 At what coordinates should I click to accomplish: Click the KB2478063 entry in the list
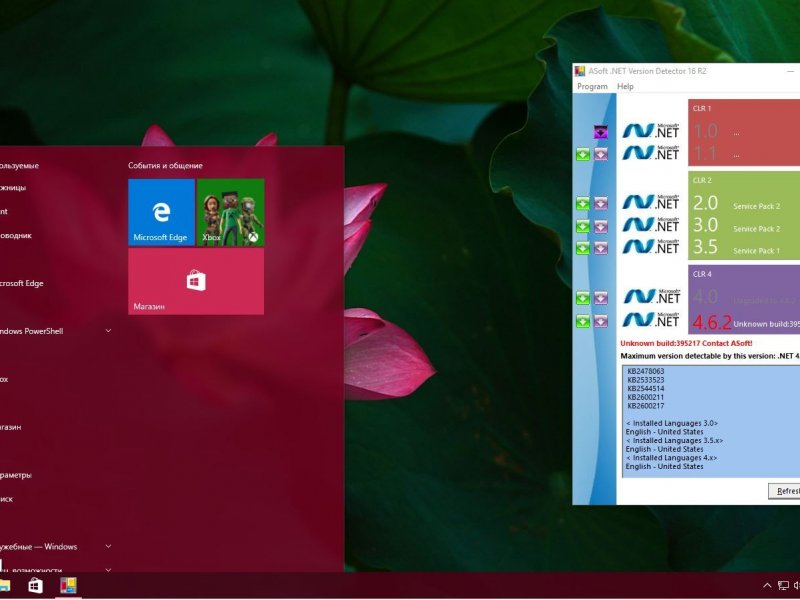pos(645,371)
